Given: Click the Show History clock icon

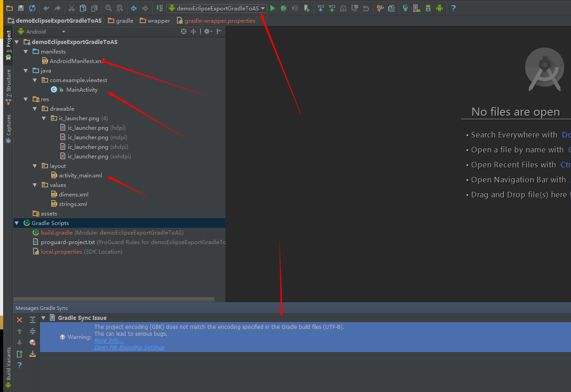Looking at the screenshot, I should pyautogui.click(x=355, y=8).
